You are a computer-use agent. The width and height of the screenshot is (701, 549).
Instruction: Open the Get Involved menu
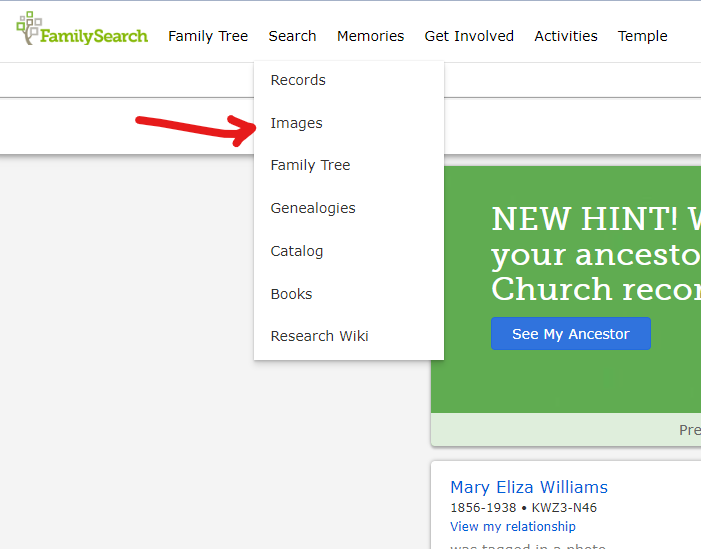point(469,36)
